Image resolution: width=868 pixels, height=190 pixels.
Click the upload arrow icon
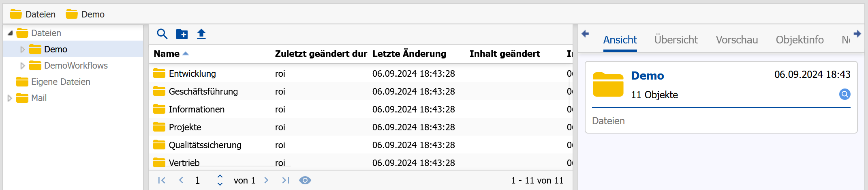(x=201, y=34)
